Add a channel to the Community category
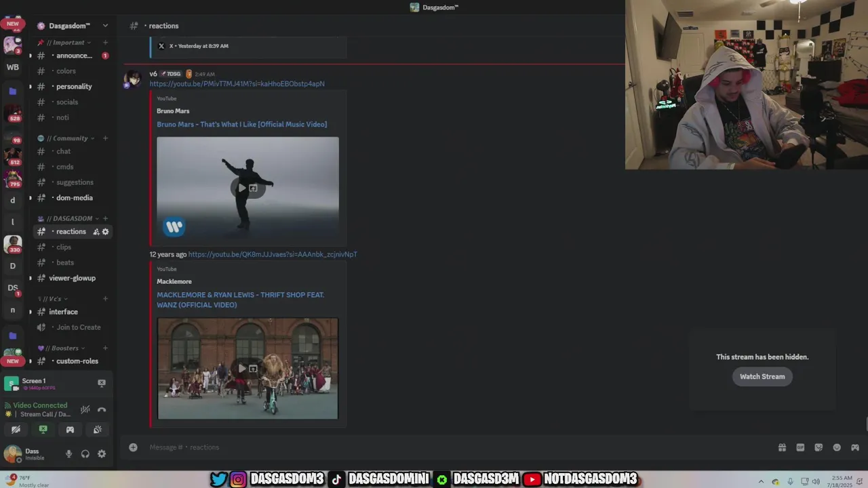This screenshot has height=488, width=868. pyautogui.click(x=105, y=138)
